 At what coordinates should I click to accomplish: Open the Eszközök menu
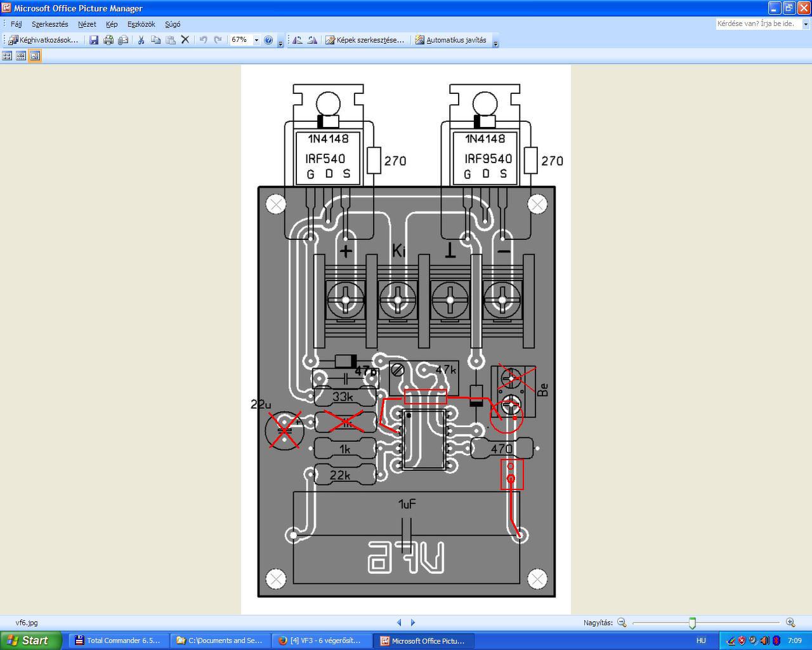tap(141, 24)
